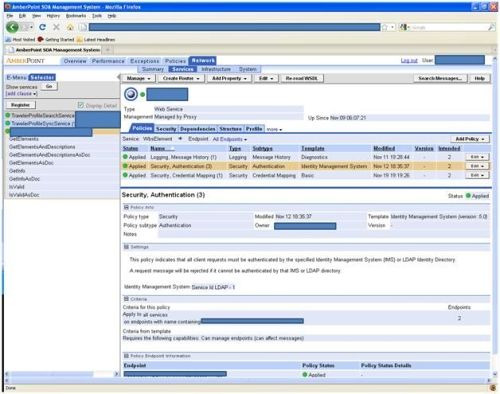The width and height of the screenshot is (500, 394).
Task: Switch to the Performance tab
Action: pyautogui.click(x=108, y=61)
